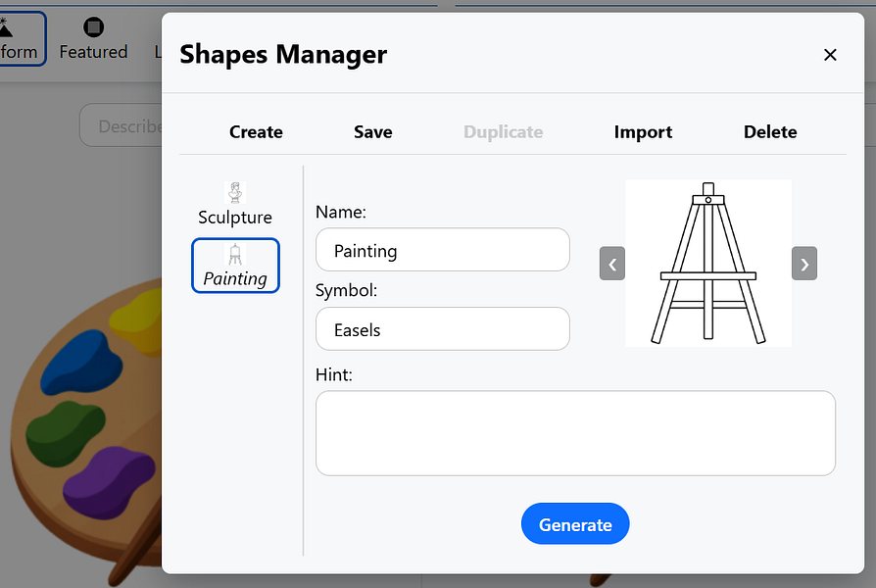Open the Create action

pyautogui.click(x=256, y=132)
